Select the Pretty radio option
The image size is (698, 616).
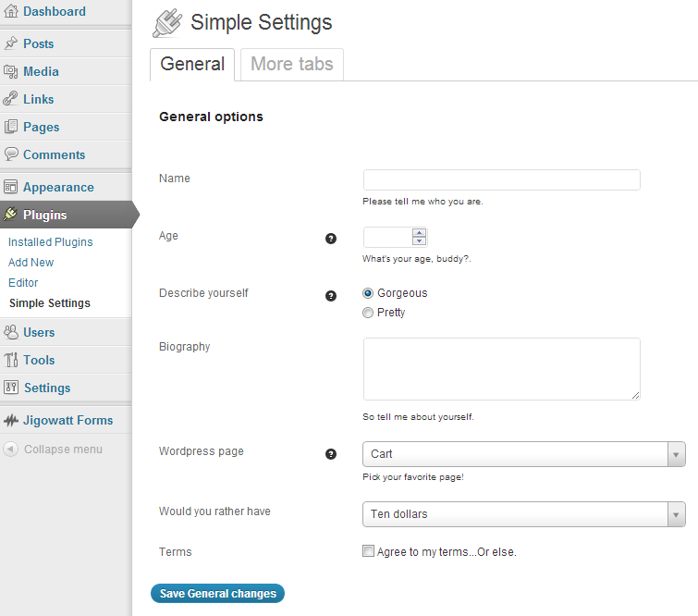(368, 313)
